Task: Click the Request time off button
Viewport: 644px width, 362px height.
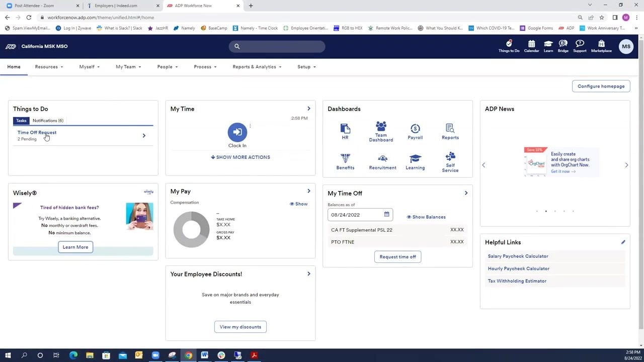Action: tap(397, 257)
